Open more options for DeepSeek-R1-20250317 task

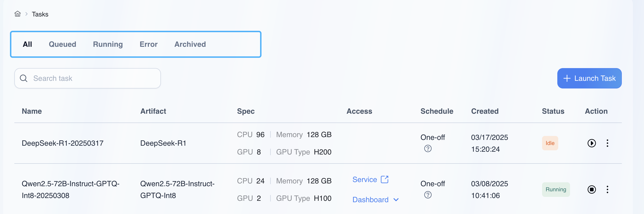[607, 143]
